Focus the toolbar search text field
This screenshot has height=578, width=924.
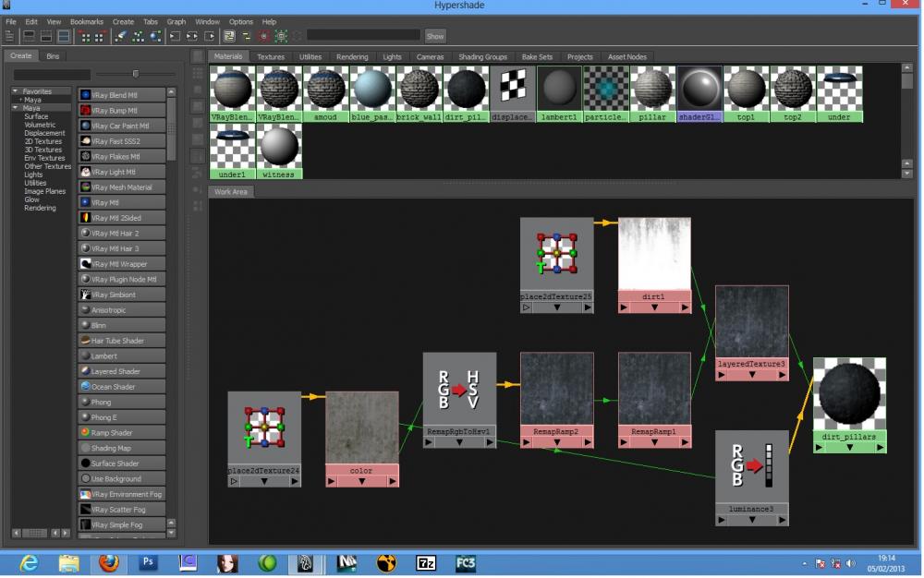363,35
